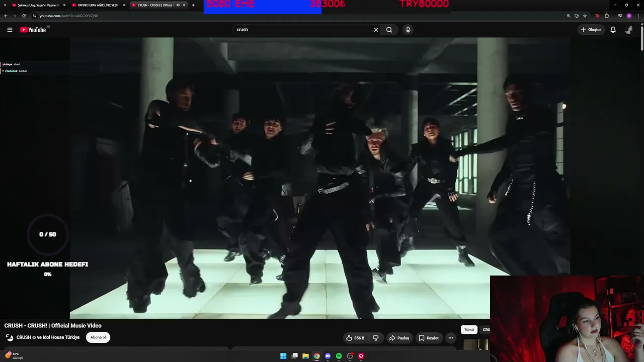The width and height of the screenshot is (644, 362).
Task: Click the music video player area
Action: pos(319,178)
